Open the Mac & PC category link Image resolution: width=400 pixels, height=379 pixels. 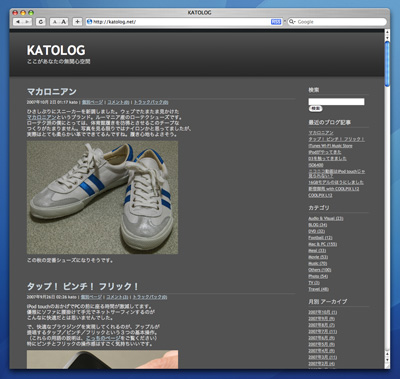tap(322, 244)
